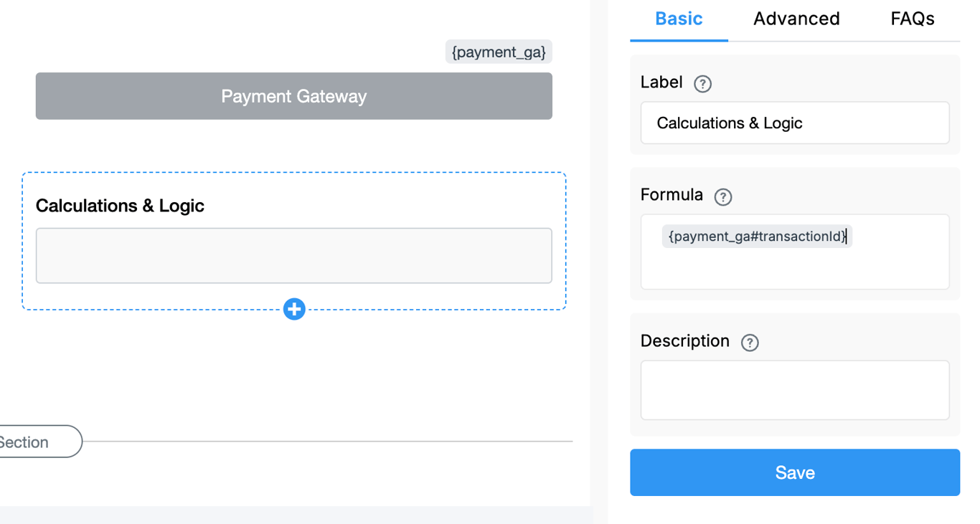
Task: Click the Description field label text
Action: [x=684, y=341]
